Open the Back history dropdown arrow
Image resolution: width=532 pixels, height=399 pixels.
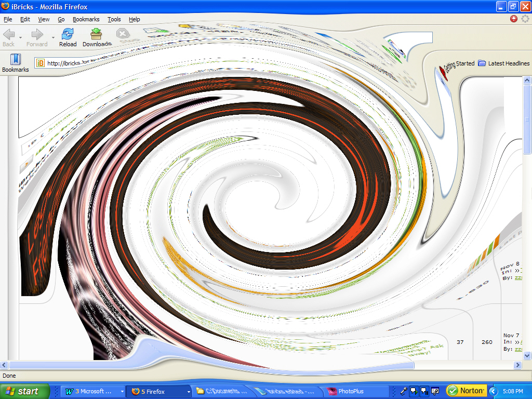(20, 37)
